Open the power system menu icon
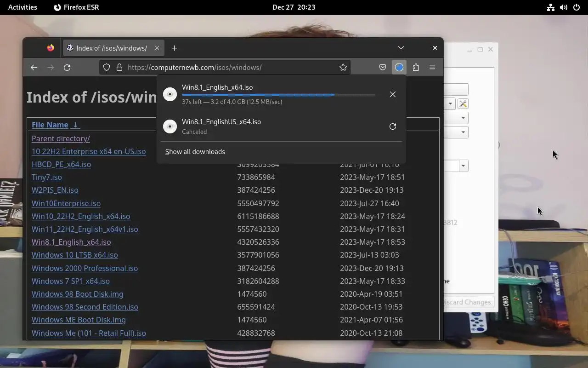The height and width of the screenshot is (368, 588). 577,7
